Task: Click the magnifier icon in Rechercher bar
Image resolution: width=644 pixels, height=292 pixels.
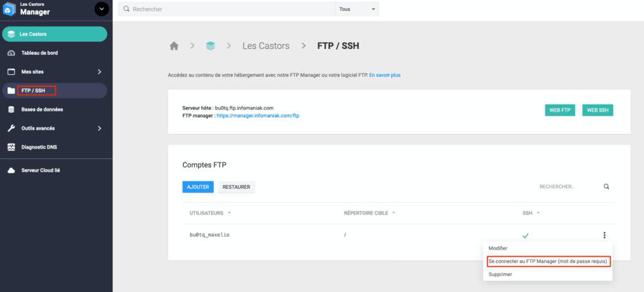Action: [126, 9]
